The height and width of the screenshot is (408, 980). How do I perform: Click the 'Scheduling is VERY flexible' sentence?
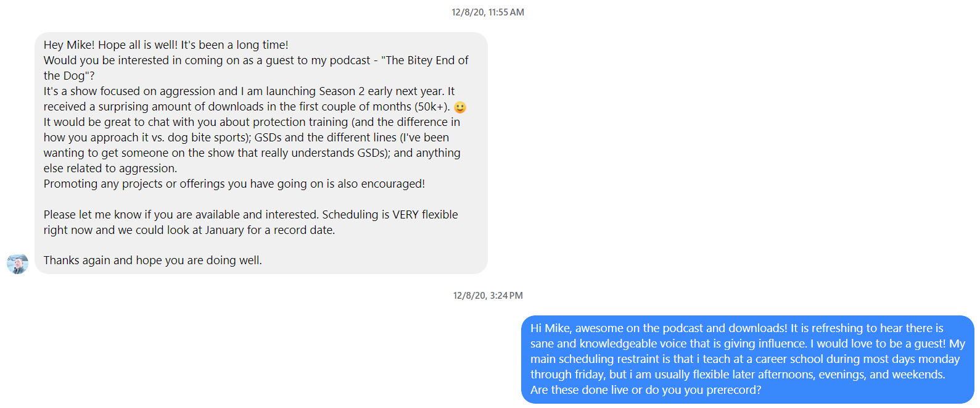tap(390, 215)
